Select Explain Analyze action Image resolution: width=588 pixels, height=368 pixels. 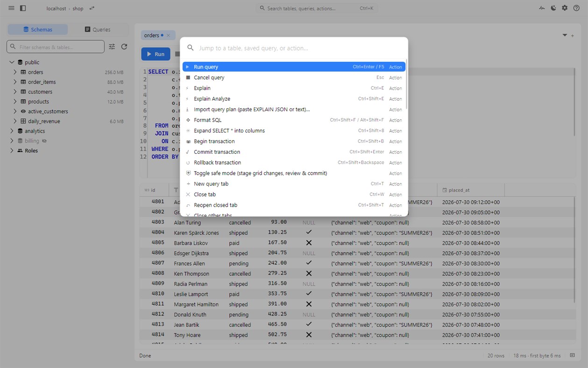[294, 99]
